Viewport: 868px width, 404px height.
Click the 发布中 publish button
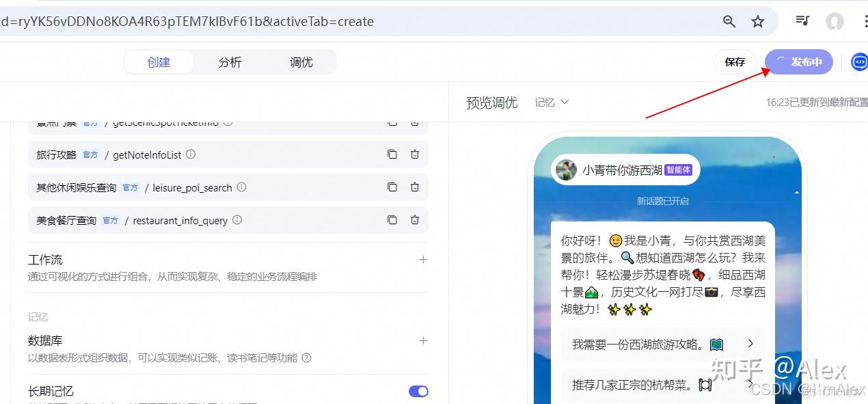tap(799, 62)
